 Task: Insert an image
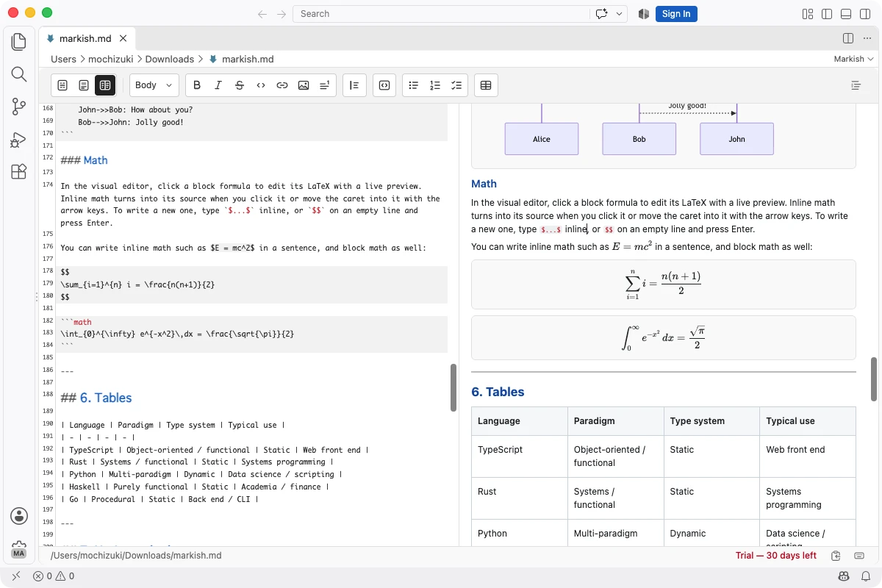304,85
